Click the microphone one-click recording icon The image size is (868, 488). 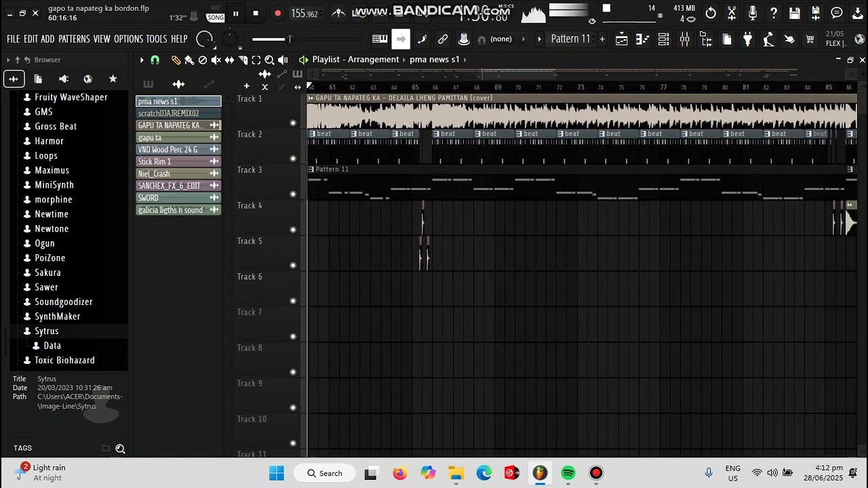[753, 13]
